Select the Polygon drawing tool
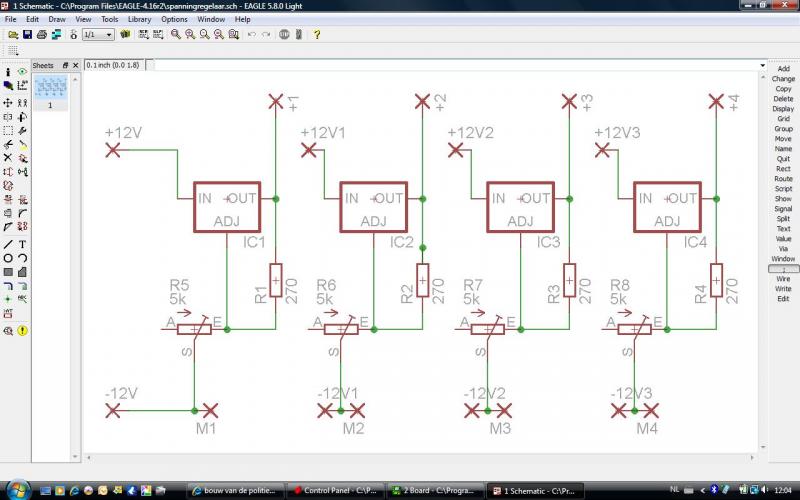 point(22,272)
